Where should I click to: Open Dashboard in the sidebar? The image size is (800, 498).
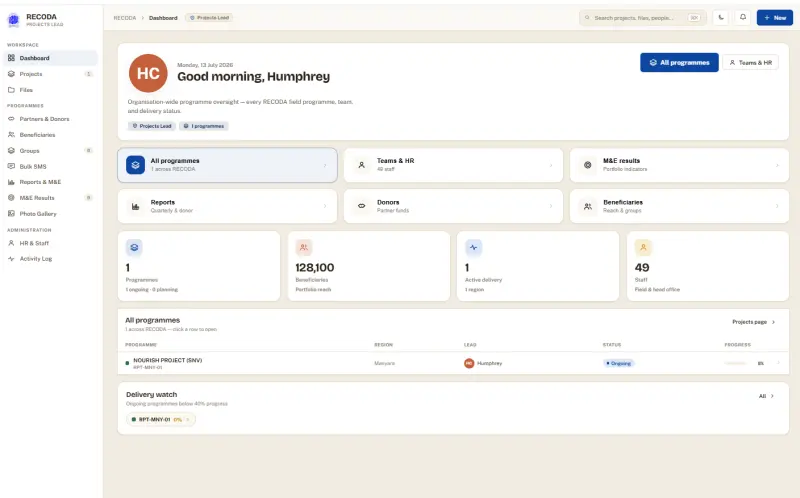pyautogui.click(x=50, y=58)
